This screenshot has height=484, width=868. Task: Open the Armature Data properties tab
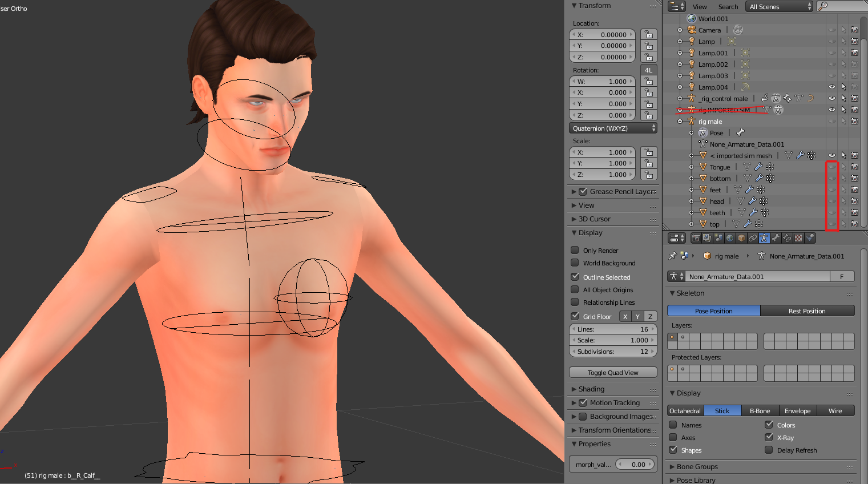tap(764, 238)
